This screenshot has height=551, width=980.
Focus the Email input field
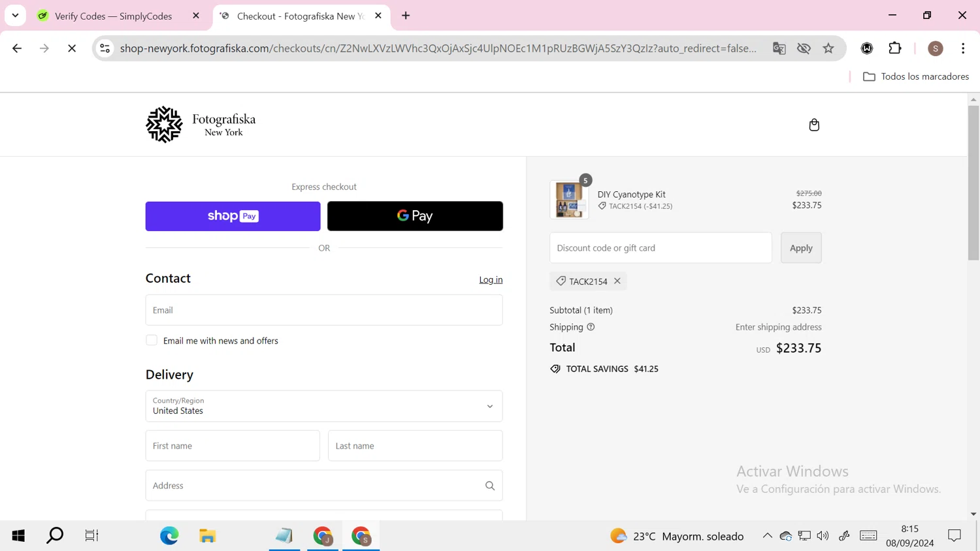click(324, 310)
